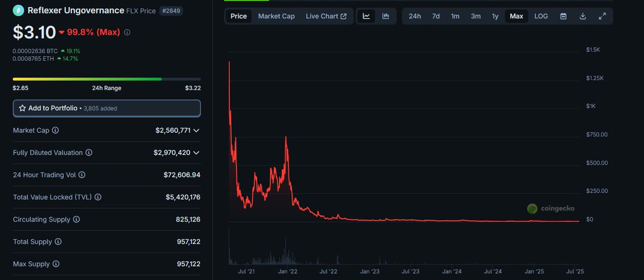Switch to candlestick chart view
The width and height of the screenshot is (644, 280).
[x=385, y=16]
